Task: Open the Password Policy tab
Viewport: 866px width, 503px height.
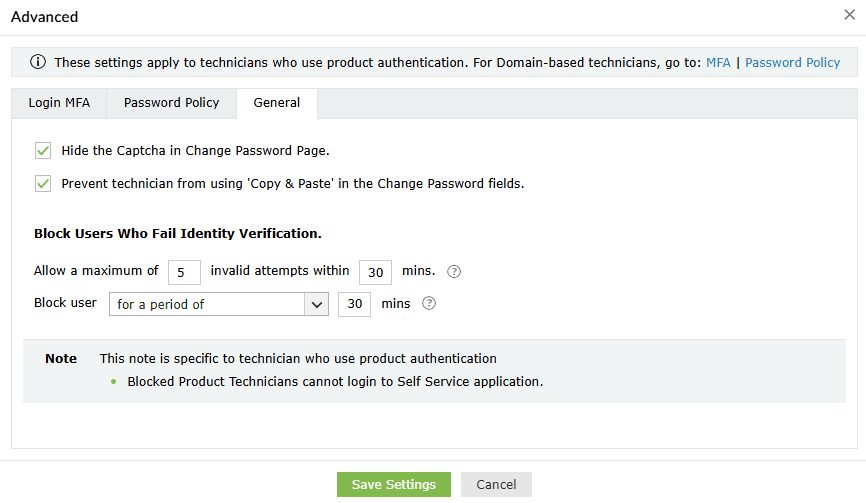Action: click(x=171, y=103)
